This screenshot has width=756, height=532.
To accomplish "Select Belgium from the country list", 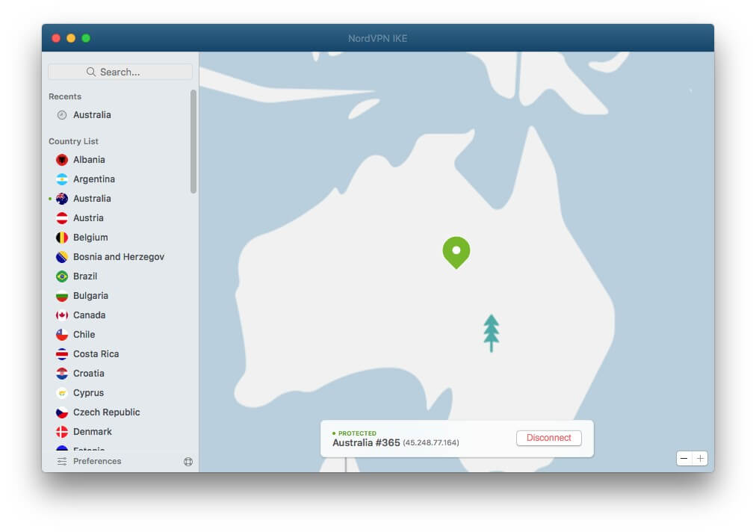I will tap(90, 238).
